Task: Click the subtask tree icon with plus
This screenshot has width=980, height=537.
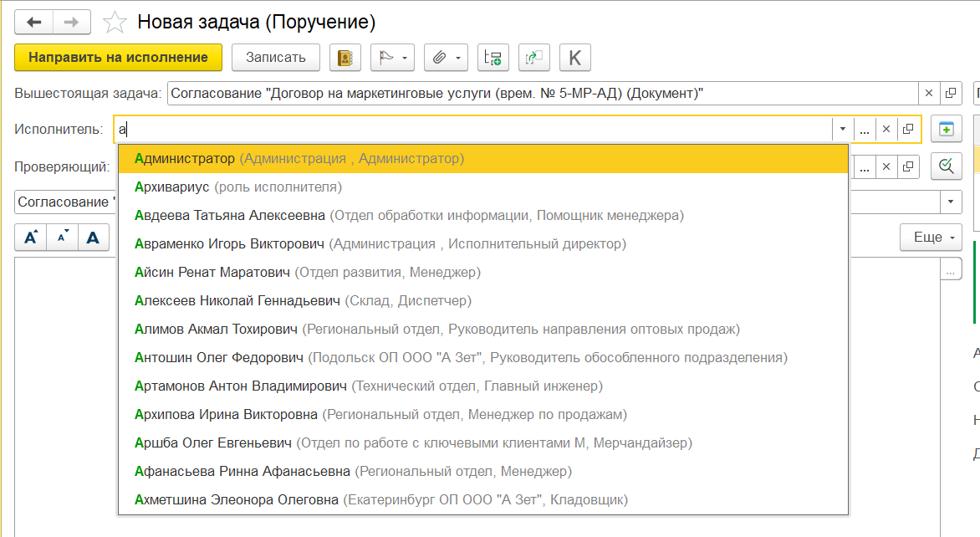Action: click(493, 58)
